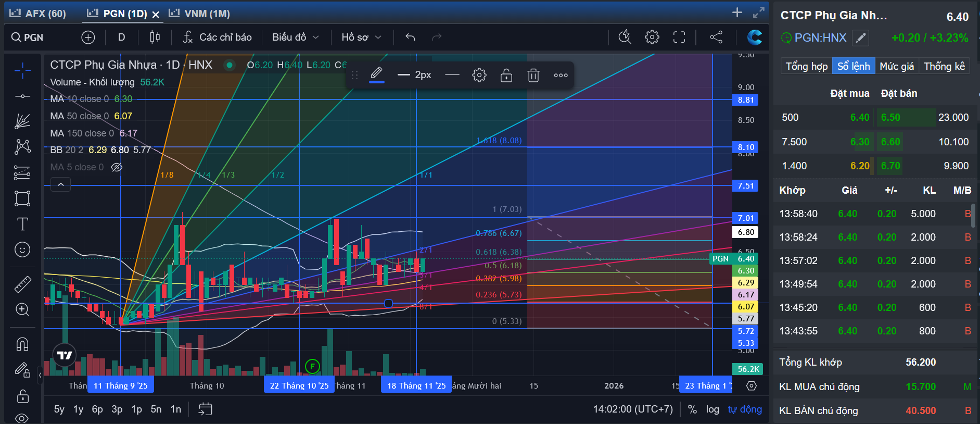Select the crosshair cursor tool
Image resolution: width=980 pixels, height=424 pixels.
[22, 70]
